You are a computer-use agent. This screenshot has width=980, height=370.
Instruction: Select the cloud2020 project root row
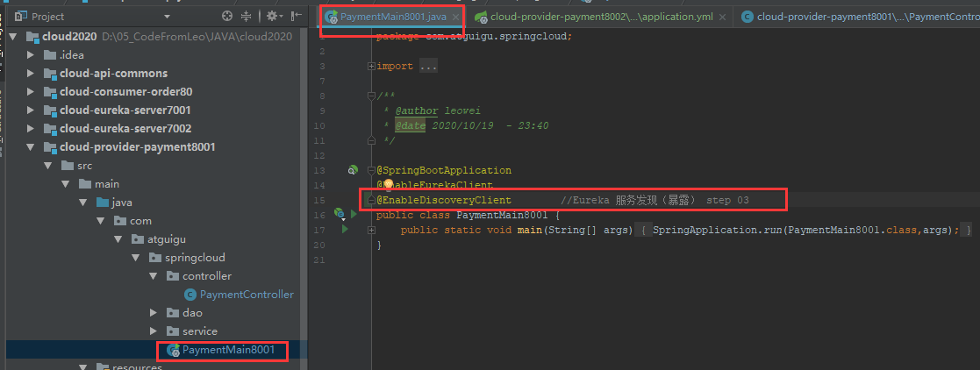pyautogui.click(x=157, y=37)
